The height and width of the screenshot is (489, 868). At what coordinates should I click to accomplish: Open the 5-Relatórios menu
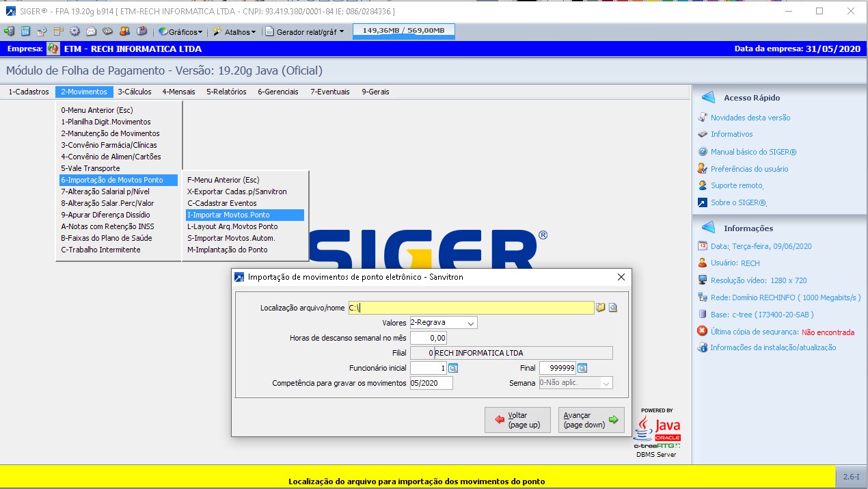[226, 92]
